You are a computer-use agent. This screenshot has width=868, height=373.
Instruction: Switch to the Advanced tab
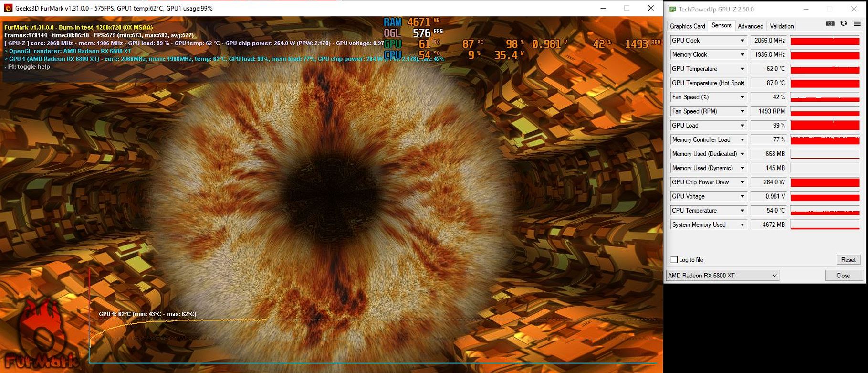pyautogui.click(x=750, y=26)
